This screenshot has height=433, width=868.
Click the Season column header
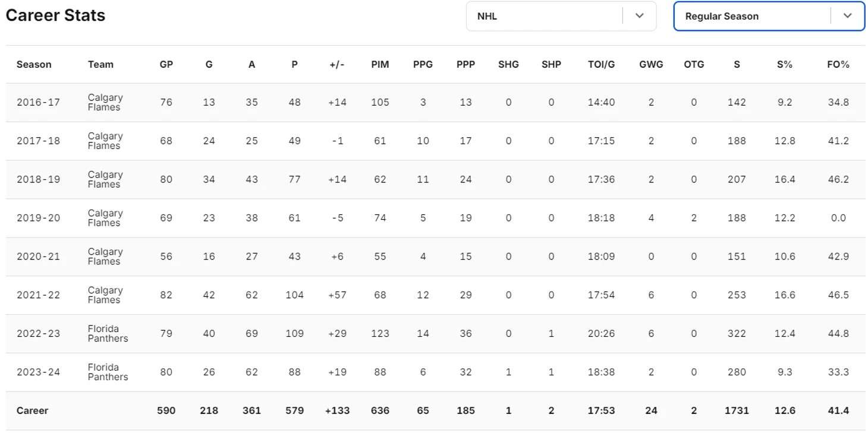point(34,64)
